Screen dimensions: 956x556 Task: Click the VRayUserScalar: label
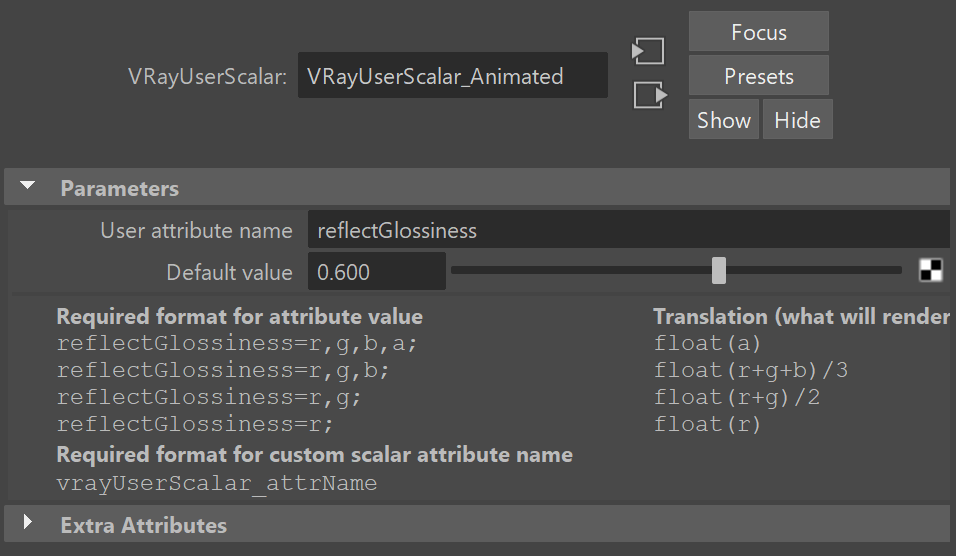pos(207,77)
